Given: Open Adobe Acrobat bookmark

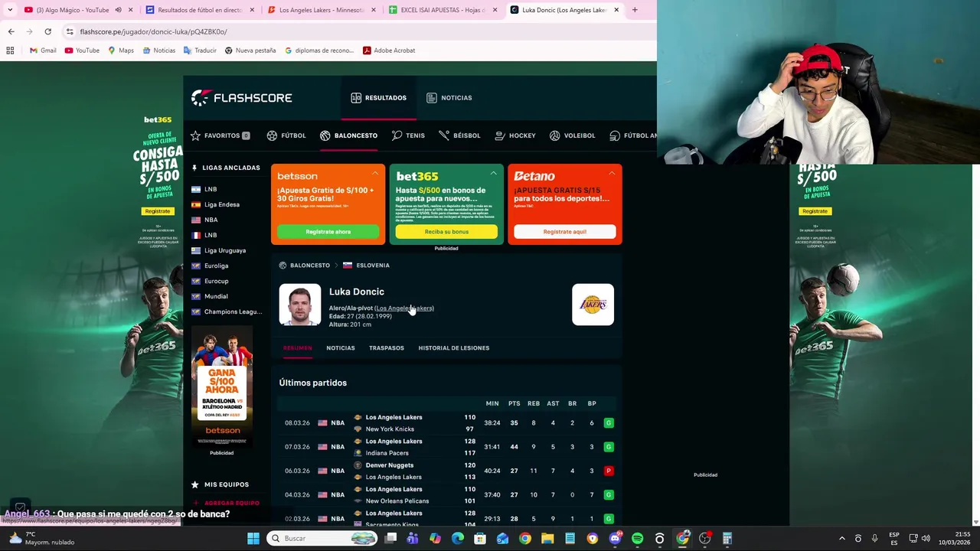Looking at the screenshot, I should (x=389, y=51).
